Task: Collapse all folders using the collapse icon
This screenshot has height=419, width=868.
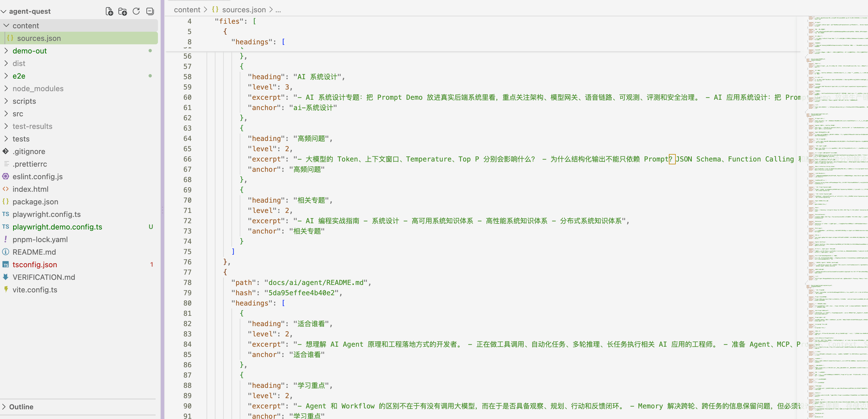Action: [x=150, y=11]
